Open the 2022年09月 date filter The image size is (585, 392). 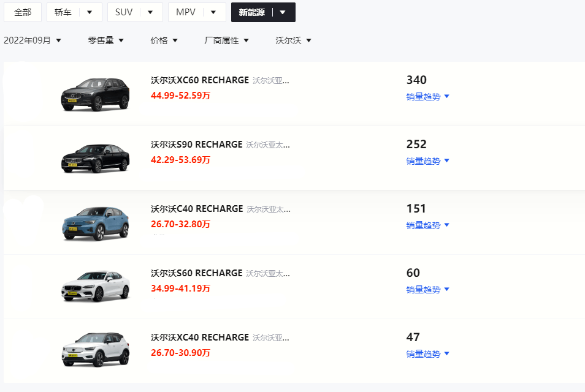click(x=32, y=40)
